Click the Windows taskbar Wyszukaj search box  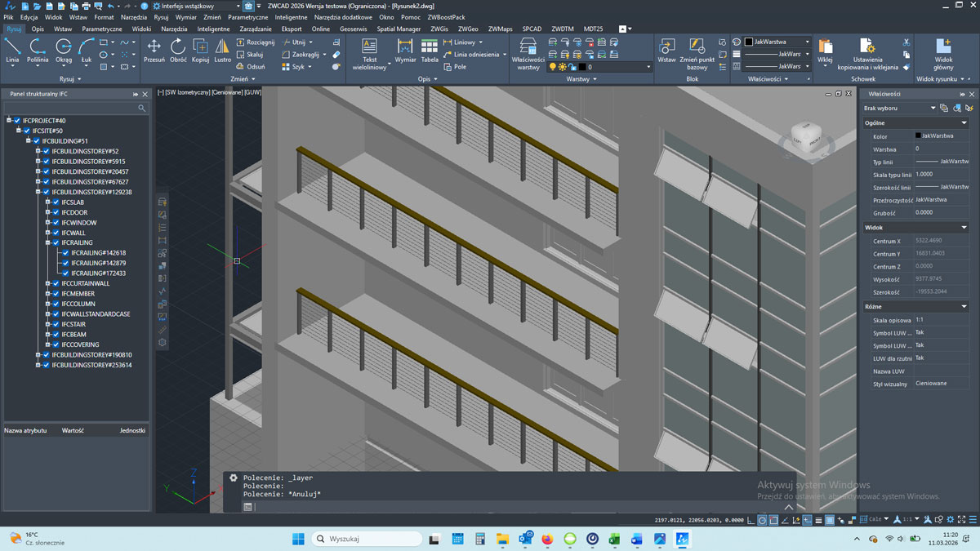(367, 539)
